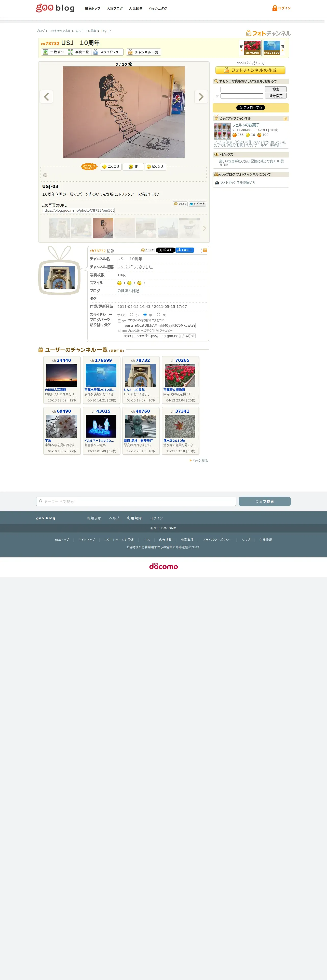
Task: Click the ウェブ検索 button
Action: [265, 501]
